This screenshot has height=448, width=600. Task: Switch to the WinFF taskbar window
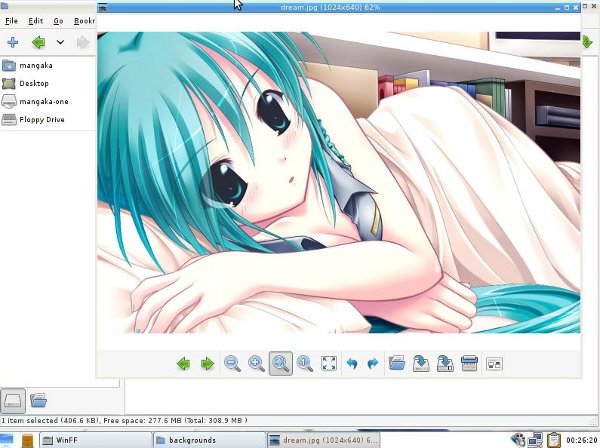click(95, 440)
